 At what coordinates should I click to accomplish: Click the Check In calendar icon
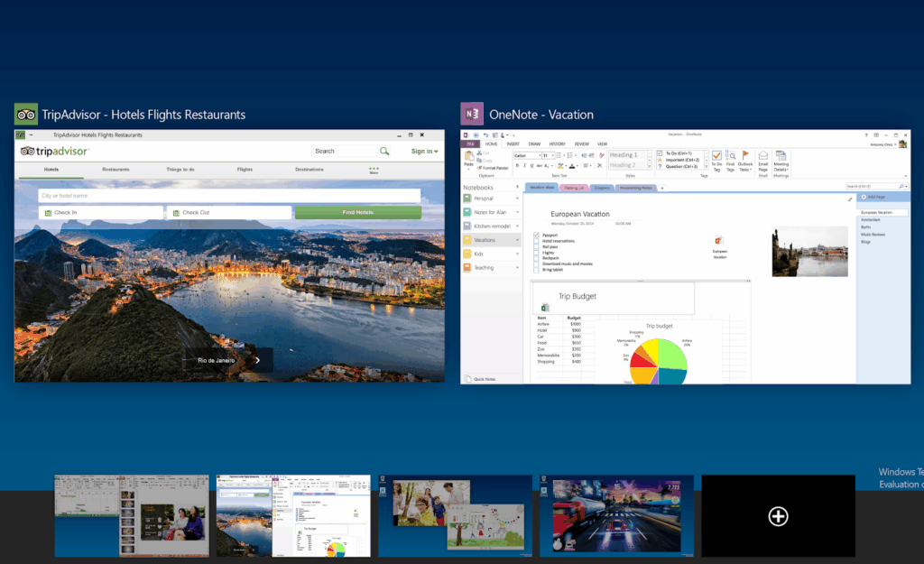pyautogui.click(x=49, y=213)
